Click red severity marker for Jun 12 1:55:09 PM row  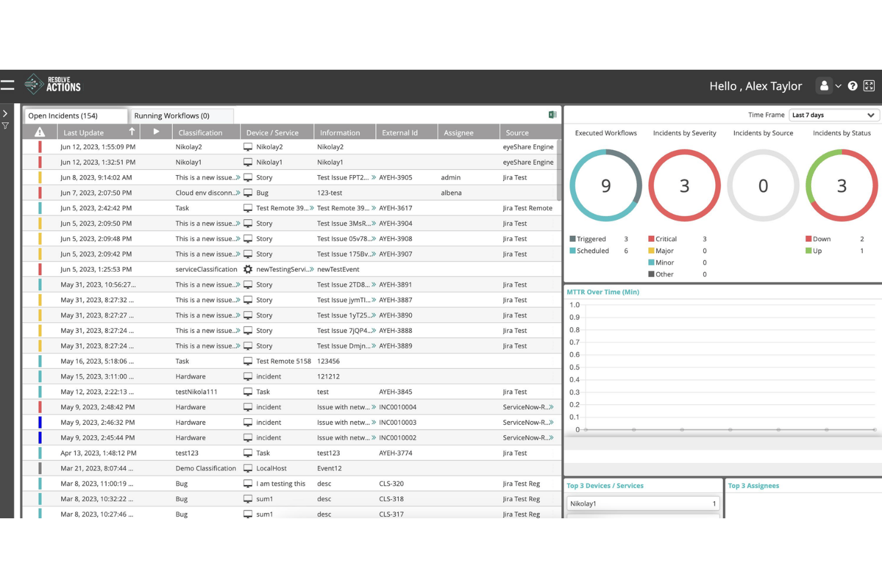tap(40, 147)
